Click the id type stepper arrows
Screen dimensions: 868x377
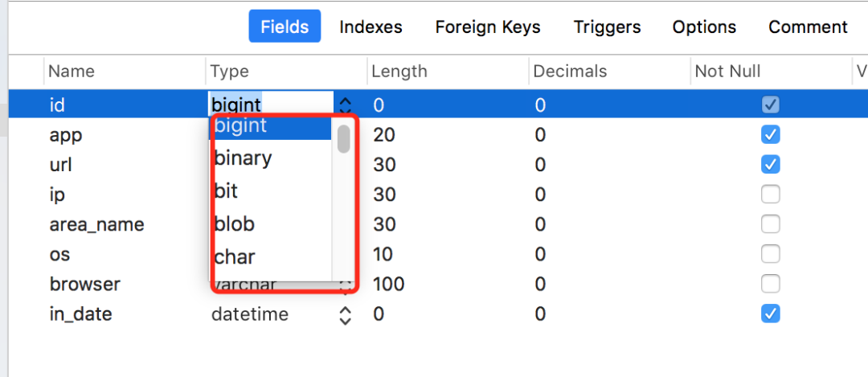(345, 104)
